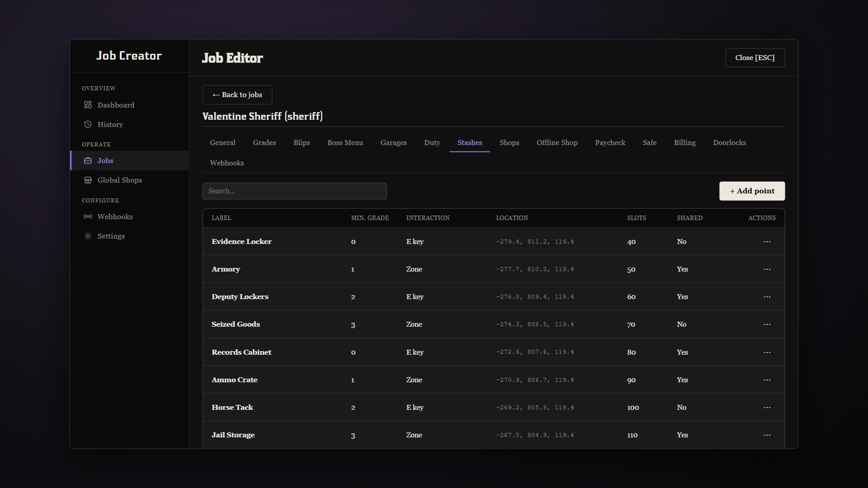This screenshot has height=488, width=868.
Task: Click location -279.4, 811.2, 119.4
Action: [535, 242]
